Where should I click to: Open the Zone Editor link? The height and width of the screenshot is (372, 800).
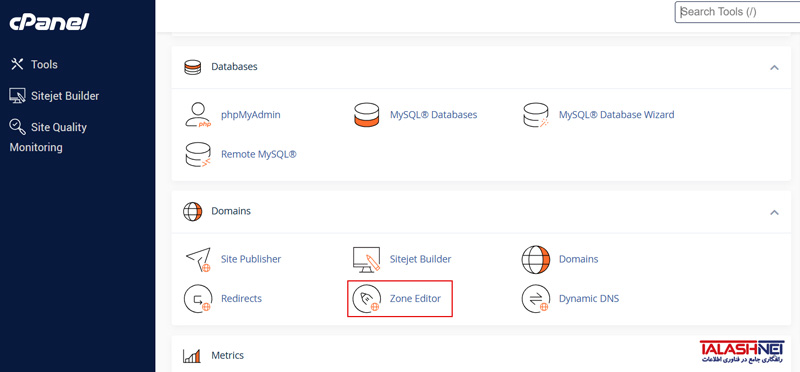coord(415,299)
